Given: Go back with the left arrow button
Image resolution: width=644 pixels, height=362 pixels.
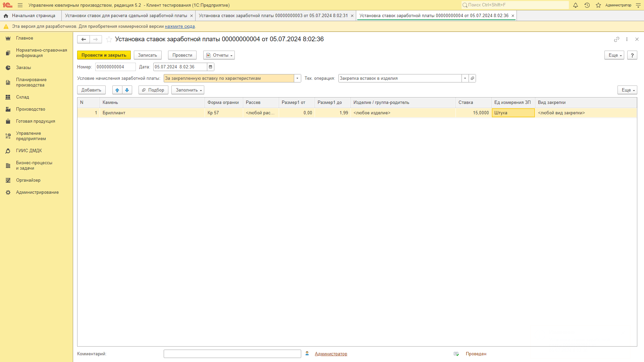Looking at the screenshot, I should (x=84, y=40).
